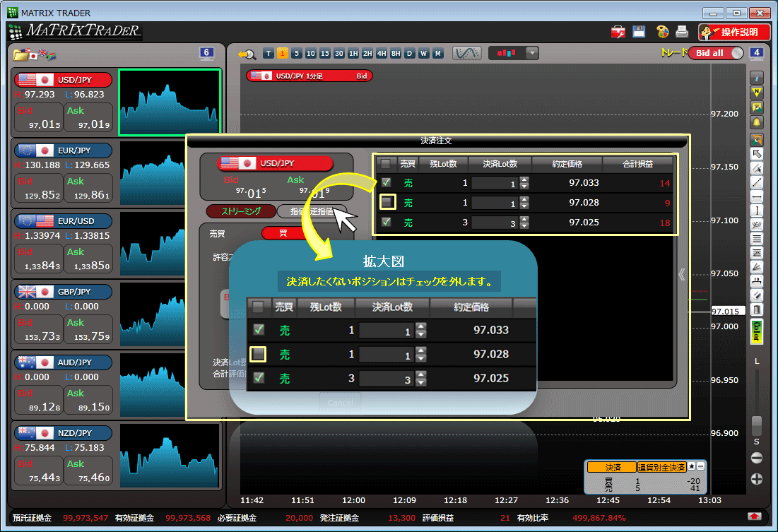Select the T tick timeframe
Image resolution: width=778 pixels, height=532 pixels.
coord(269,53)
